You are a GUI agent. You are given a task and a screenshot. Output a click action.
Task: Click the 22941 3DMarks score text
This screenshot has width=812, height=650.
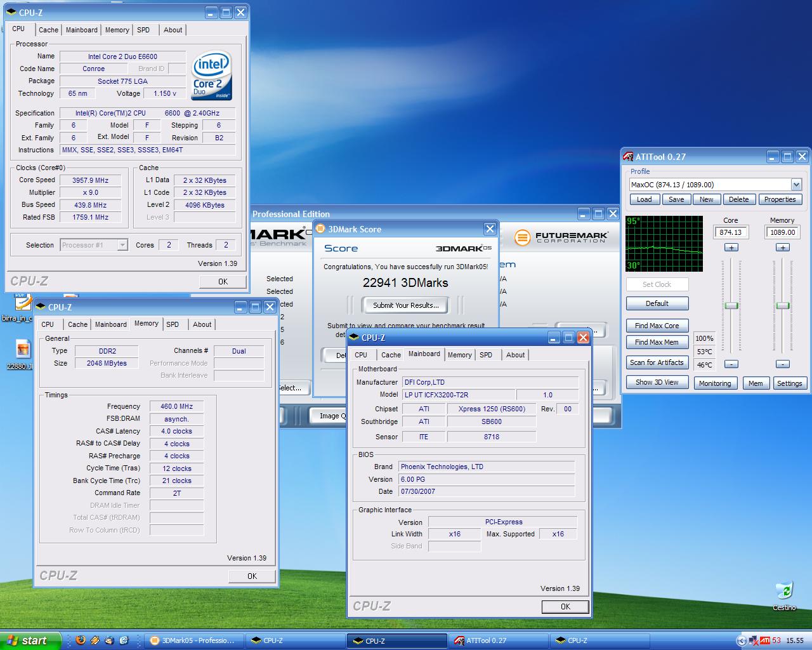pos(405,283)
